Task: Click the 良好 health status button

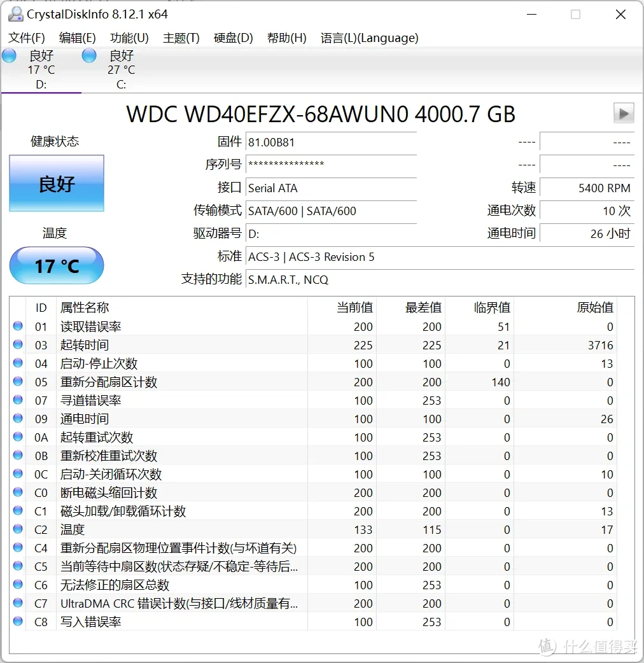Action: [x=56, y=182]
